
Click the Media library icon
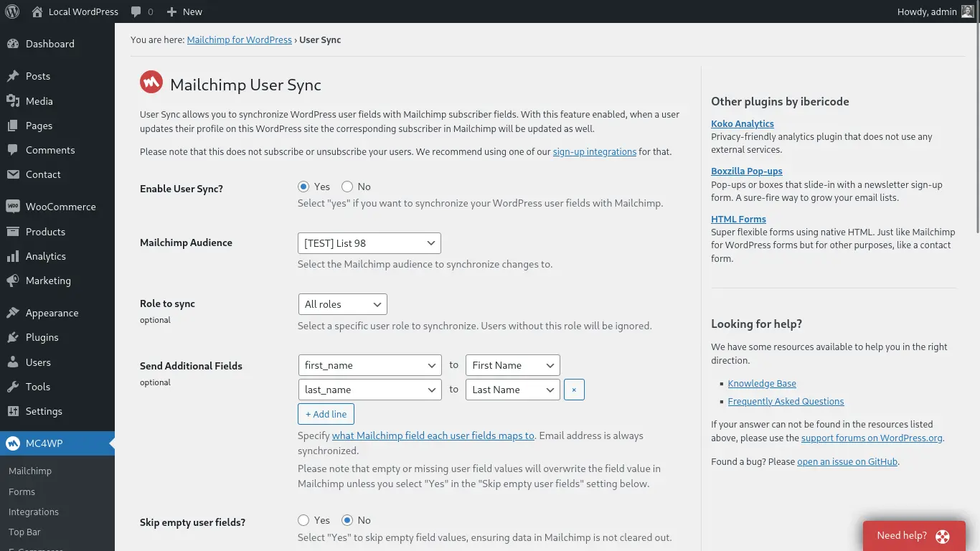coord(13,101)
